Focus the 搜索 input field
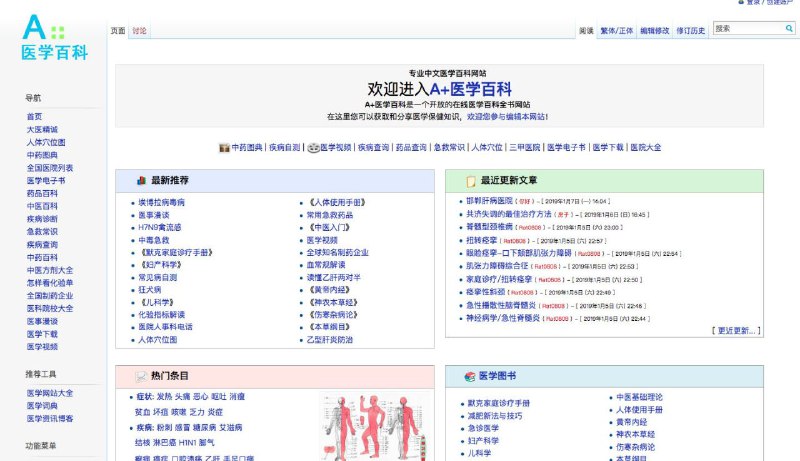The height and width of the screenshot is (461, 800). [748, 29]
